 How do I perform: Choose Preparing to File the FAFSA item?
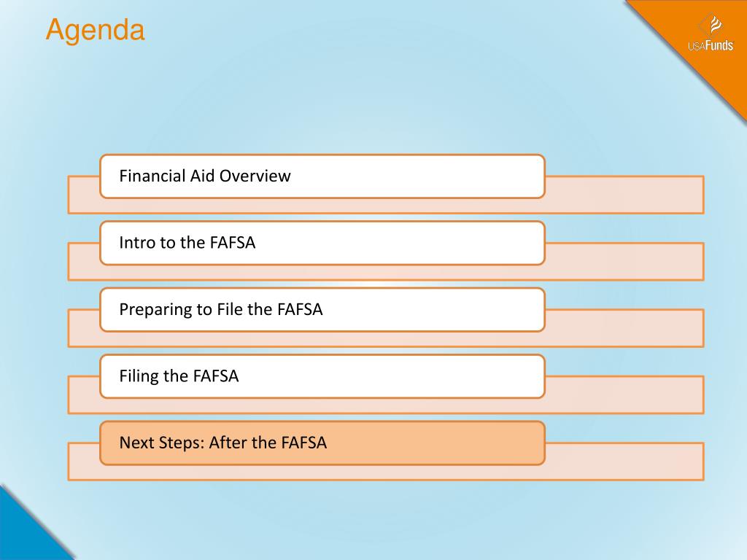(322, 309)
